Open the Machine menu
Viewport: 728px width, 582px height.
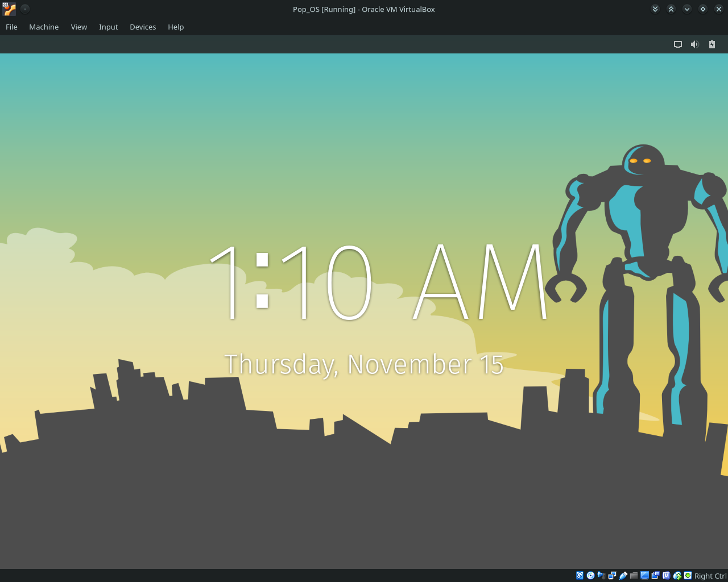coord(44,27)
